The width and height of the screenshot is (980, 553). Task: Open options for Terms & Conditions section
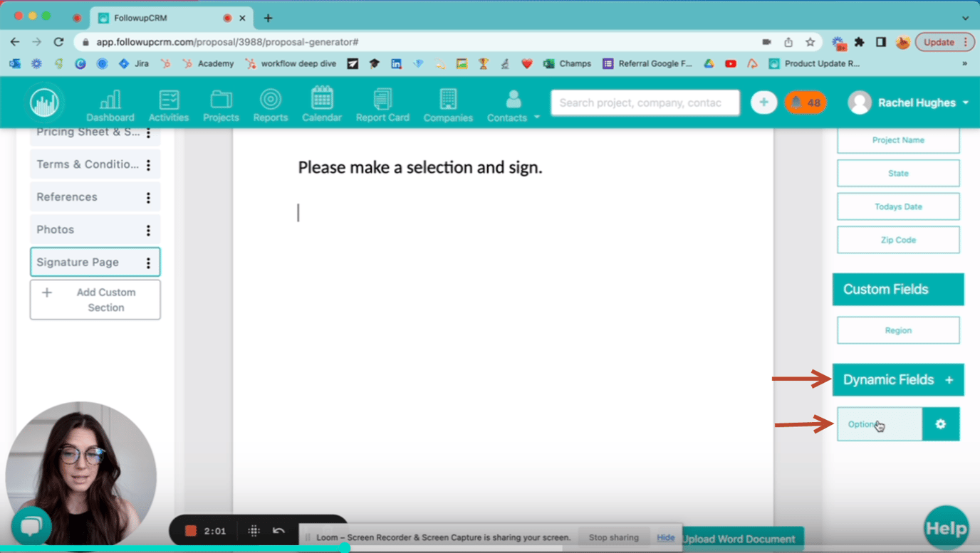click(x=148, y=165)
